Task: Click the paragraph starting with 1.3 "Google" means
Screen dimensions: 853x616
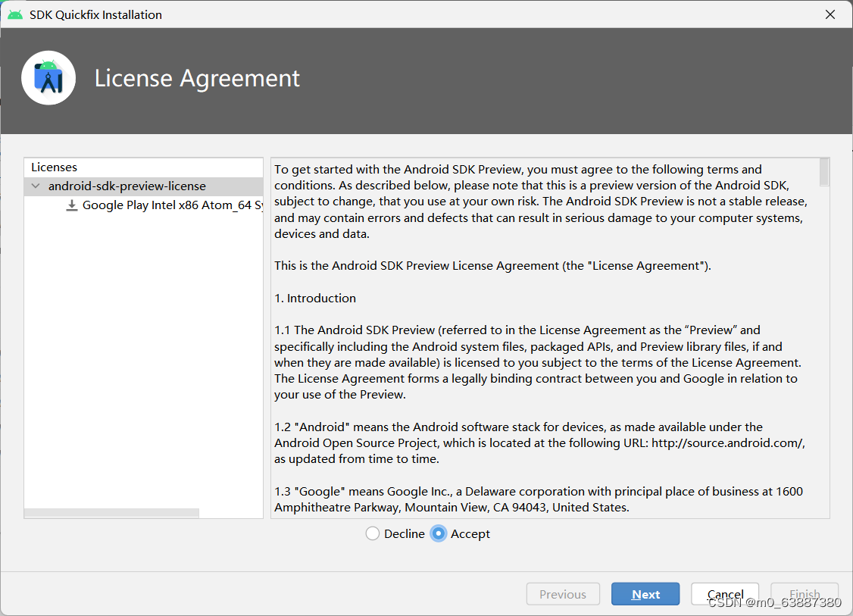Action: 539,499
